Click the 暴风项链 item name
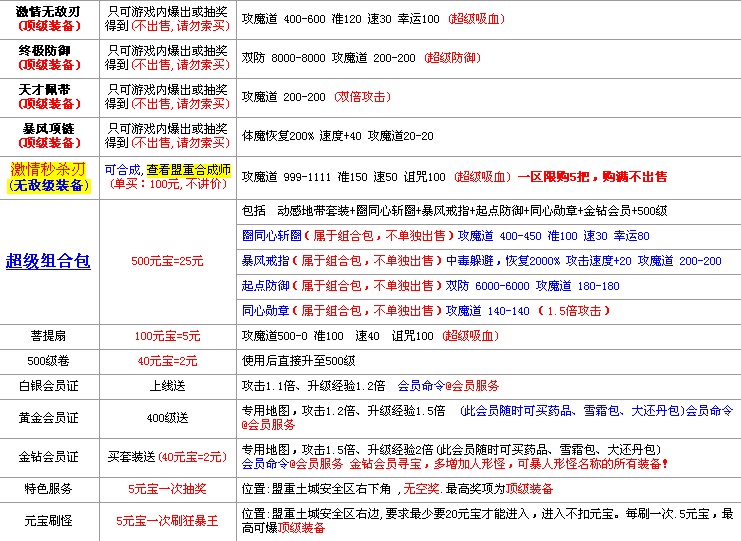 (49, 128)
